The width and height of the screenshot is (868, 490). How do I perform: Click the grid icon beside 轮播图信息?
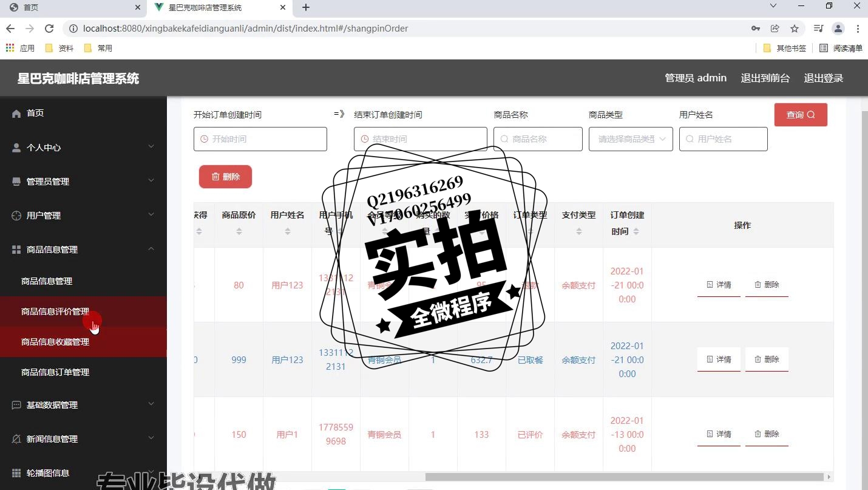tap(16, 473)
